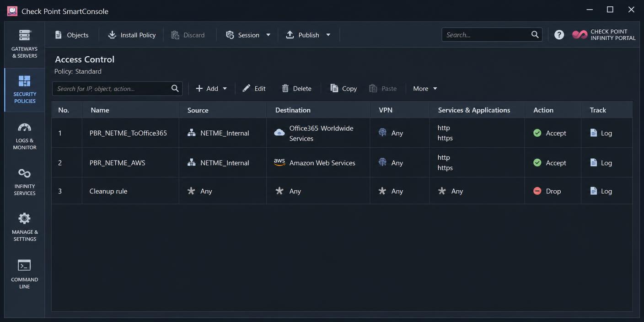
Task: Open the Session dropdown
Action: coord(248,35)
